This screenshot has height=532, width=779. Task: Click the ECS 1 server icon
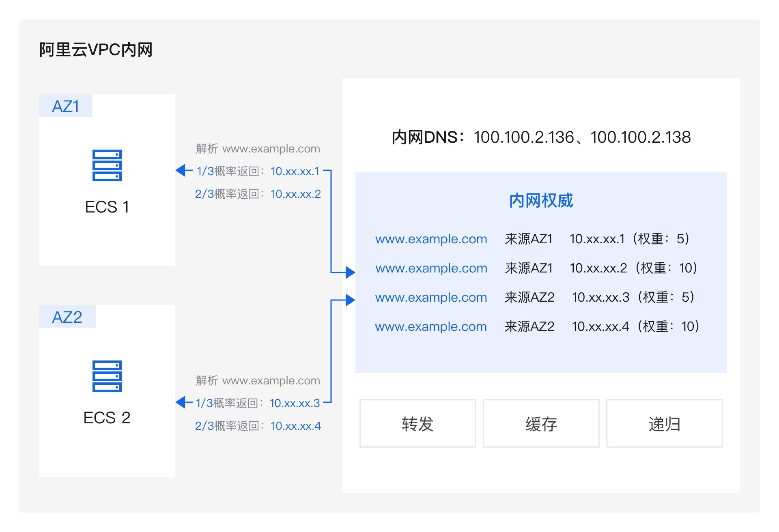pyautogui.click(x=107, y=165)
